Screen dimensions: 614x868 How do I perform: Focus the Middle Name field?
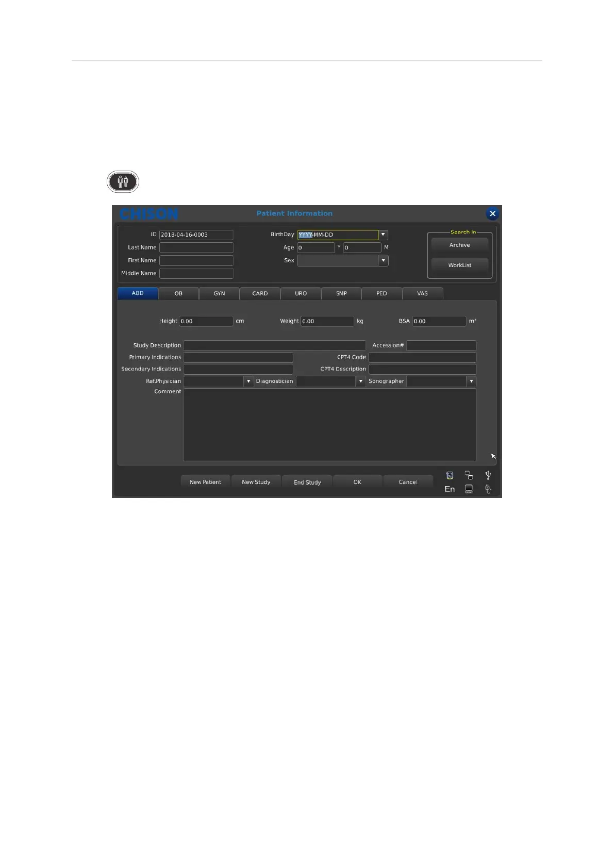click(x=196, y=273)
